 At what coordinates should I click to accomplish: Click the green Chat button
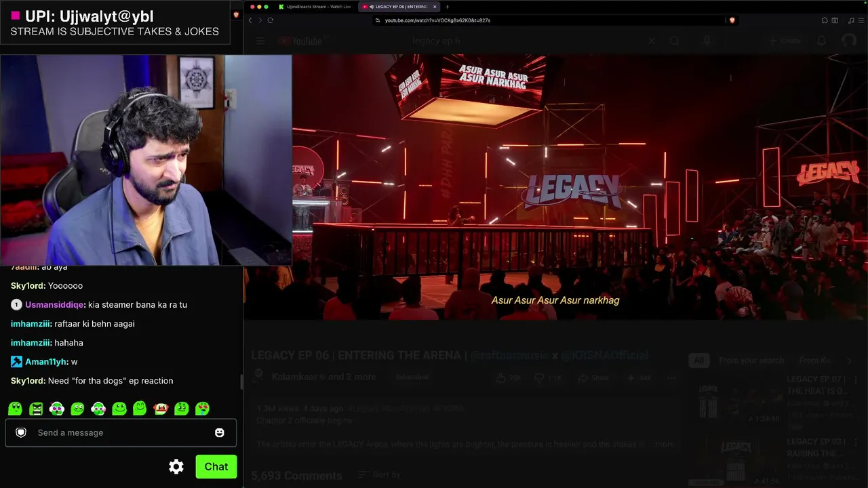216,466
